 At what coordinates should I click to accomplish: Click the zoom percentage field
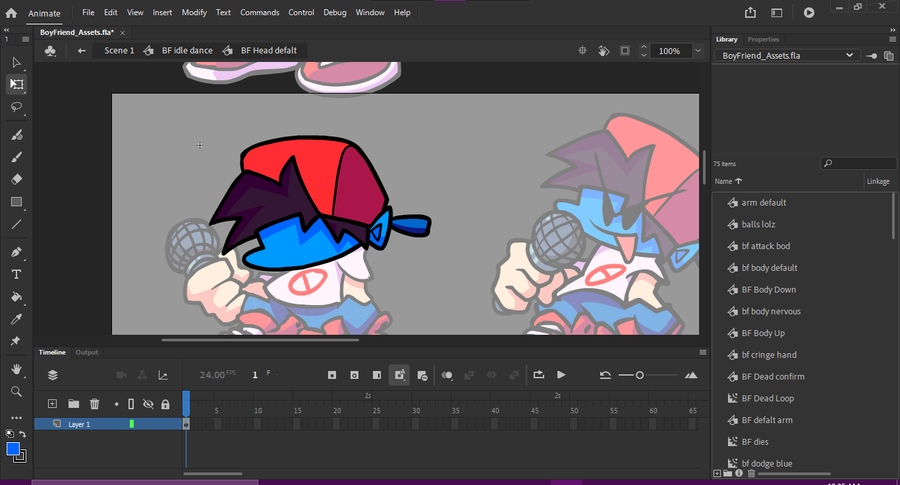(x=670, y=51)
